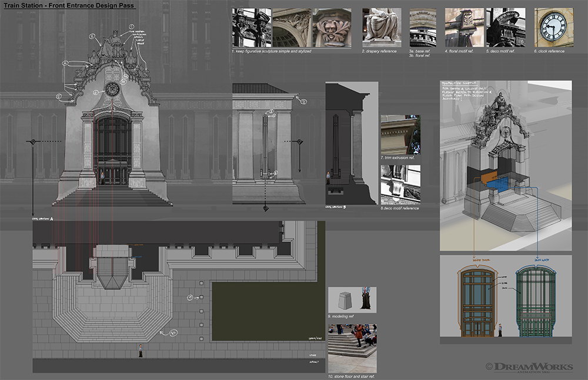This screenshot has height=380, width=588.
Task: Open the stone stairs with seated people photo
Action: click(x=352, y=348)
